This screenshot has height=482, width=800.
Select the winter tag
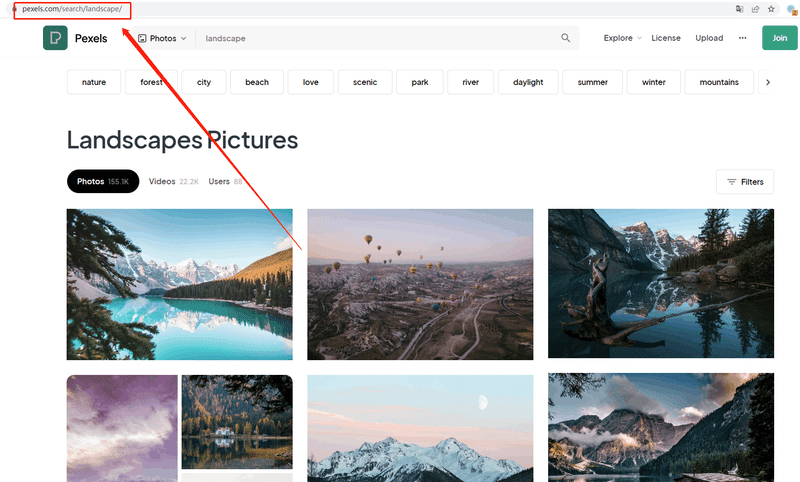(654, 82)
